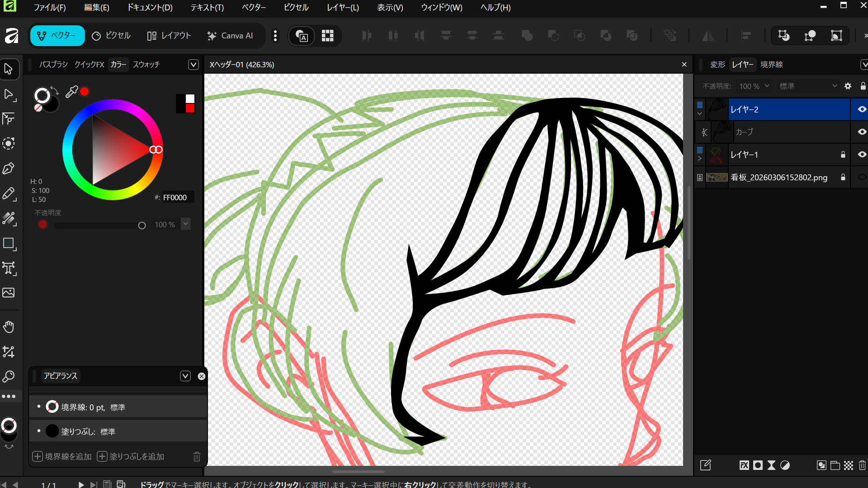Activate the Hand pan tool
This screenshot has height=488, width=868.
(9, 327)
